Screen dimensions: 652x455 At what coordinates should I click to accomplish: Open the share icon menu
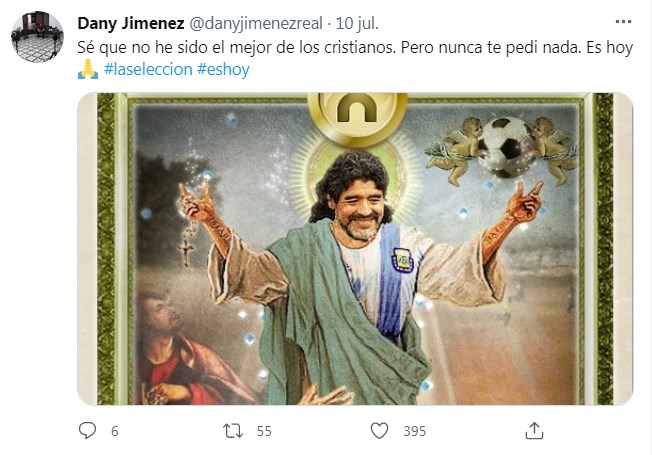(535, 431)
